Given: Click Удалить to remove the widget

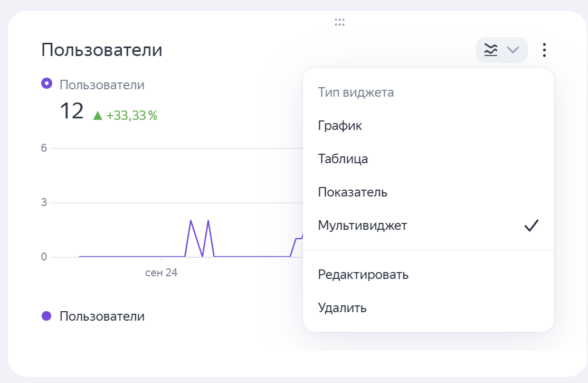Looking at the screenshot, I should 342,308.
